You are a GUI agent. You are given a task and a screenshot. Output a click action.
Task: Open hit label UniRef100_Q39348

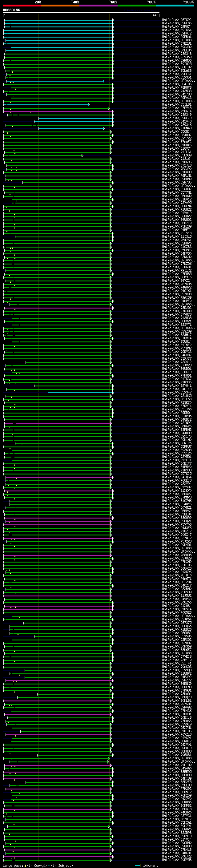pos(177,54)
